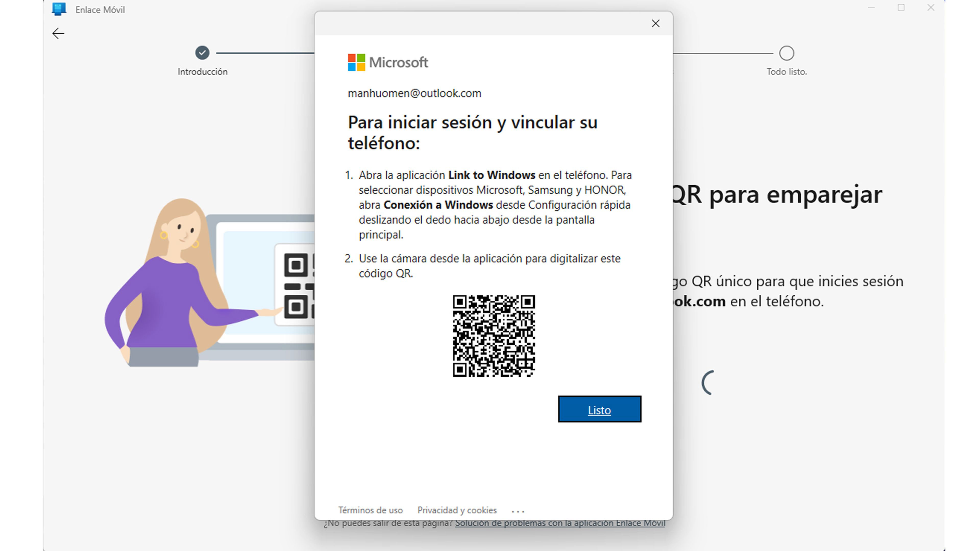The width and height of the screenshot is (980, 551).
Task: Maximize the Enlace Móvil window
Action: [x=901, y=8]
